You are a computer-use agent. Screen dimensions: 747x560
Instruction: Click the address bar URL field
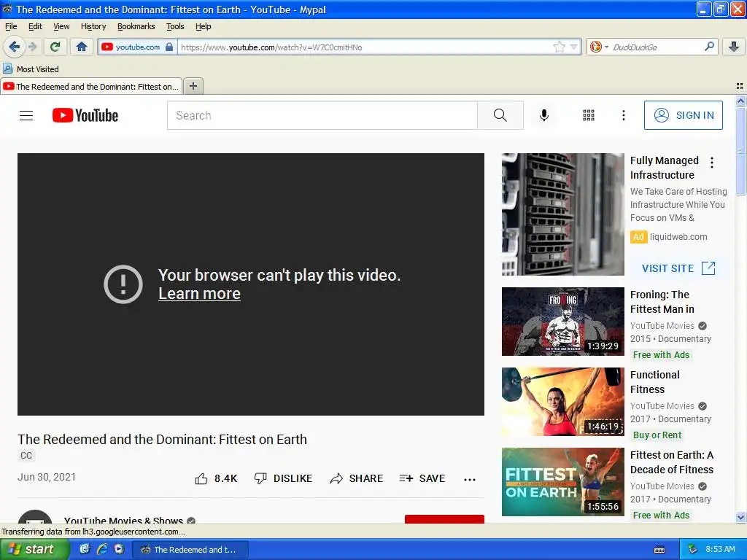365,47
